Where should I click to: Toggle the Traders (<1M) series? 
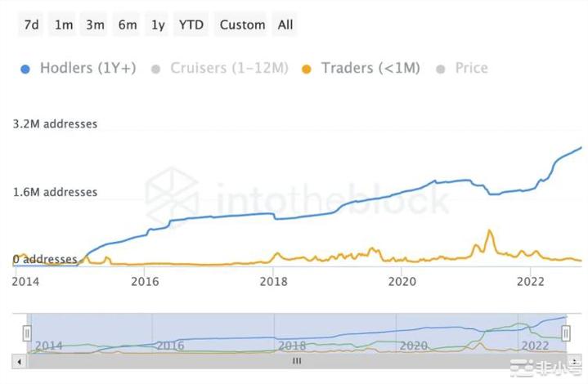click(370, 68)
